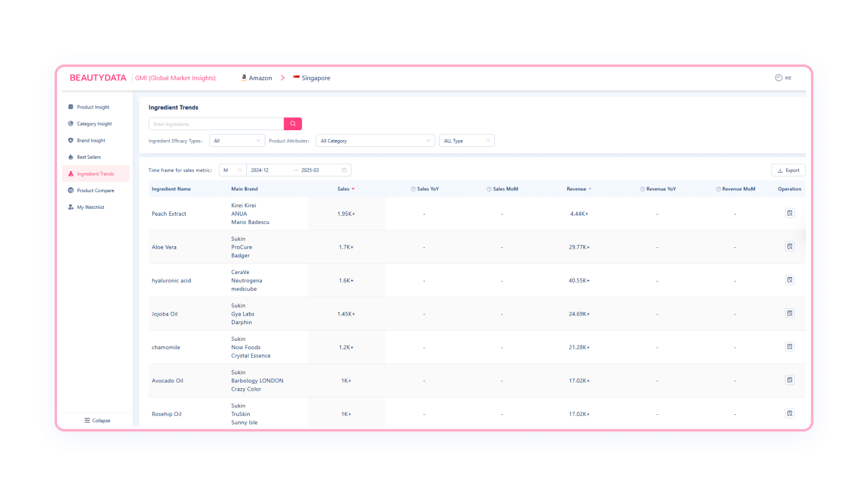Click the calendar icon in date range
This screenshot has height=496, width=868.
click(344, 170)
